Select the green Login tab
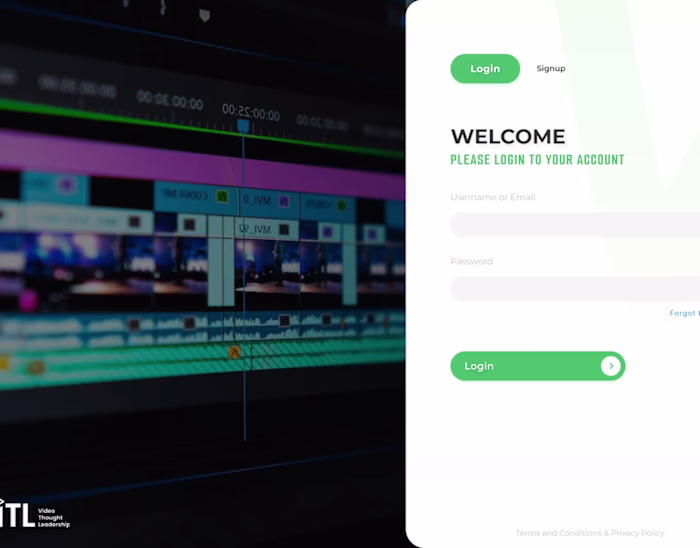The width and height of the screenshot is (700, 548). [x=485, y=69]
